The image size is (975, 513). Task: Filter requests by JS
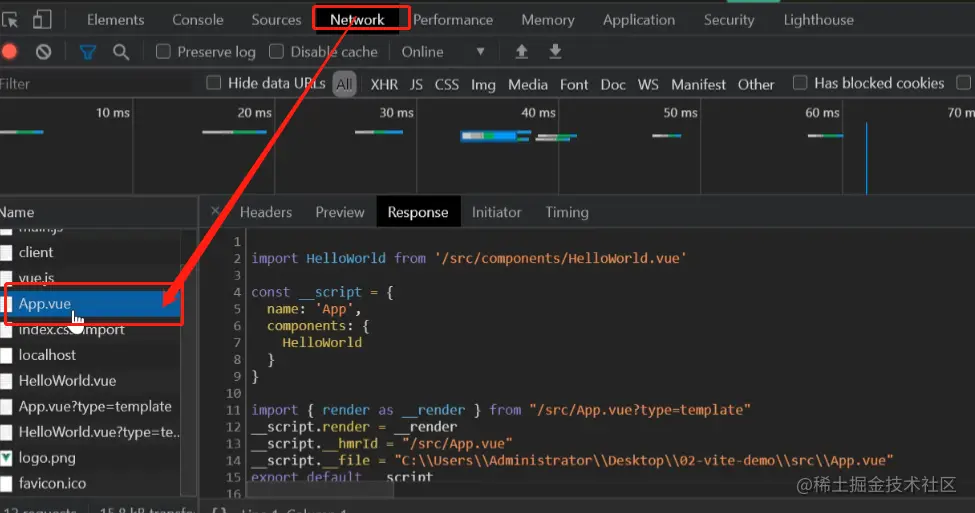pyautogui.click(x=416, y=85)
